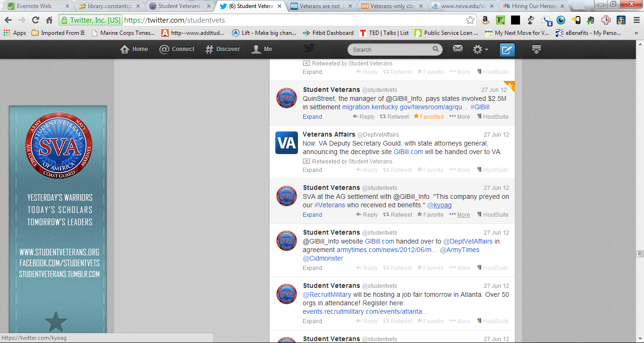Expand the QuinStreet settlement tweet
Viewport: 644px width, 343px height.
312,117
